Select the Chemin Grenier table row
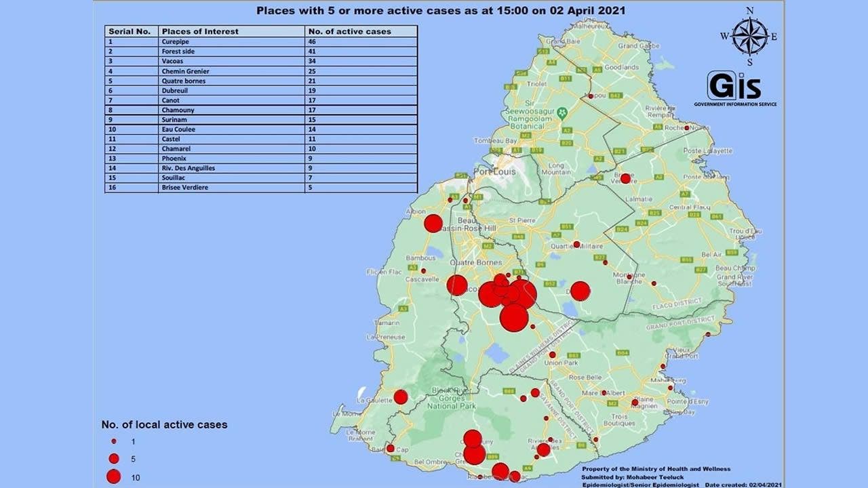The width and height of the screenshot is (868, 488). point(261,71)
